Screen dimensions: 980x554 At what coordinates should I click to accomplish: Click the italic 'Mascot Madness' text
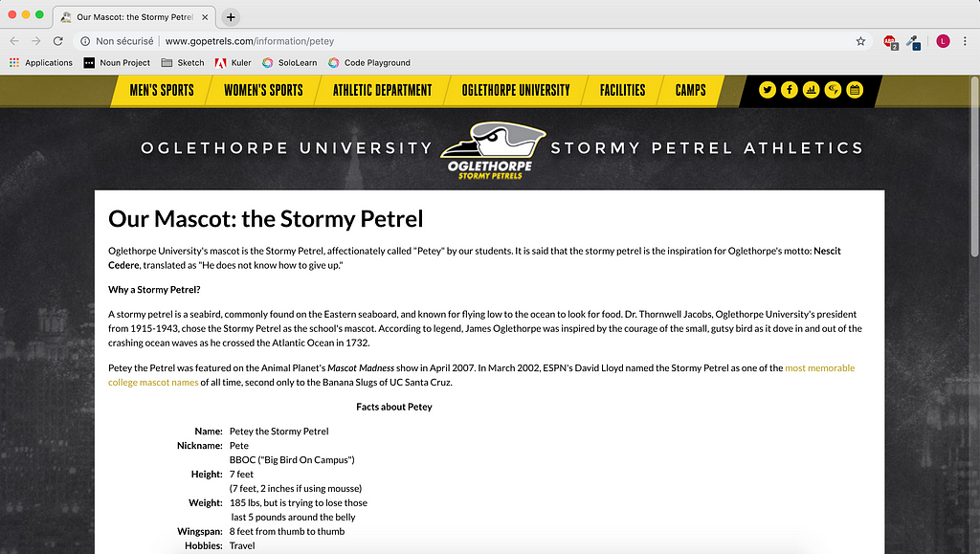pos(361,367)
